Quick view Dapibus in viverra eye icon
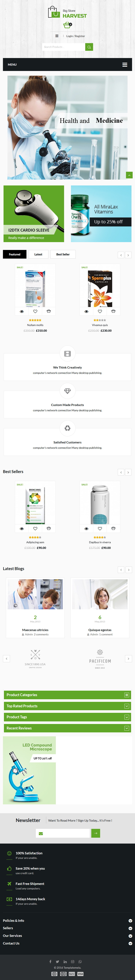 click(86, 529)
